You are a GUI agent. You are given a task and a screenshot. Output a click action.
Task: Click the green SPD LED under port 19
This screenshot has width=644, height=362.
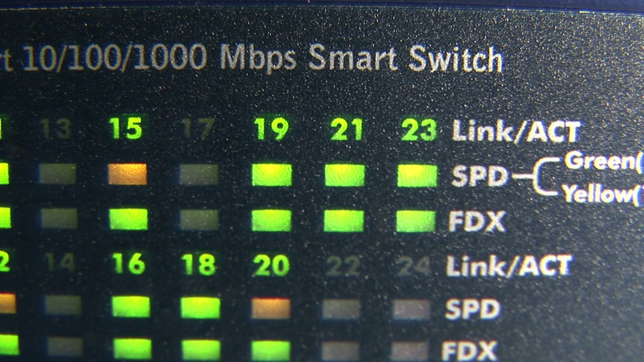[x=272, y=175]
